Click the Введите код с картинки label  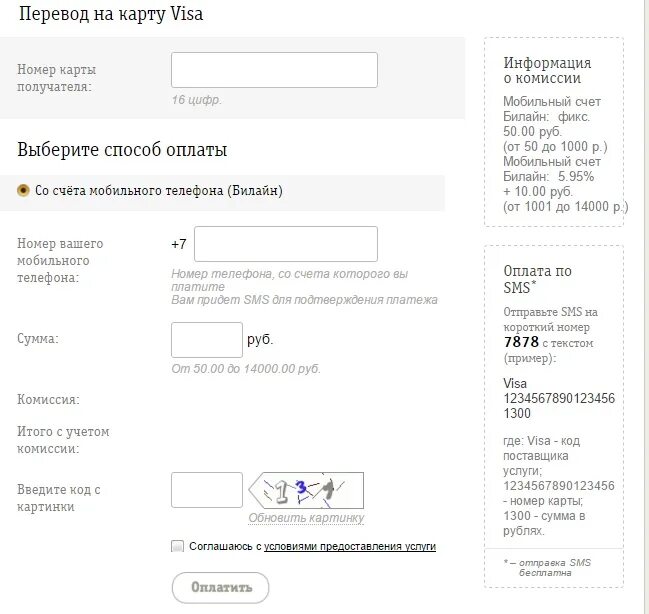(59, 498)
